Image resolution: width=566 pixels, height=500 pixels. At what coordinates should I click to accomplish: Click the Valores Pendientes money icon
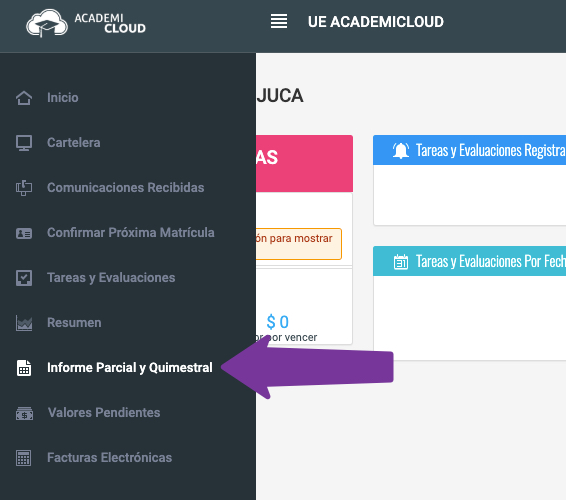pos(24,413)
